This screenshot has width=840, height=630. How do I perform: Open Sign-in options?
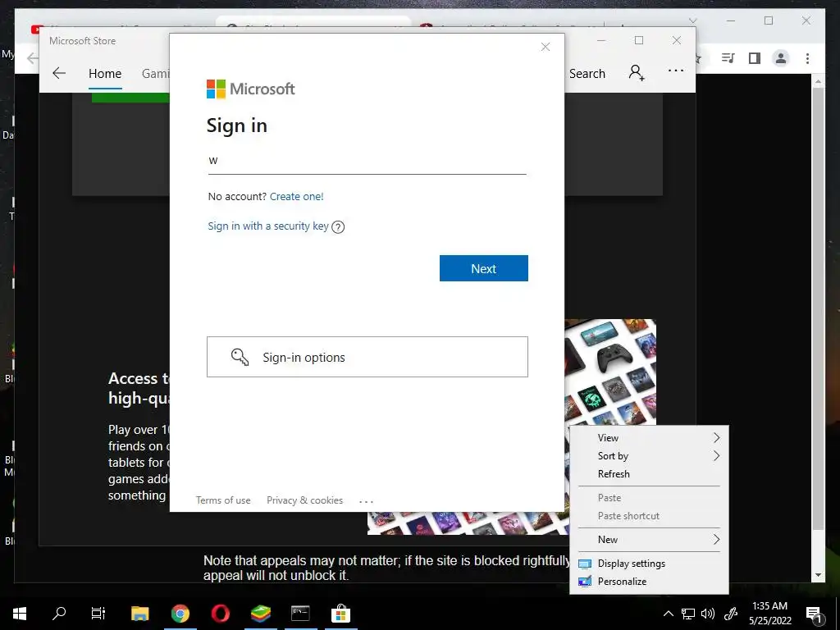(x=367, y=357)
